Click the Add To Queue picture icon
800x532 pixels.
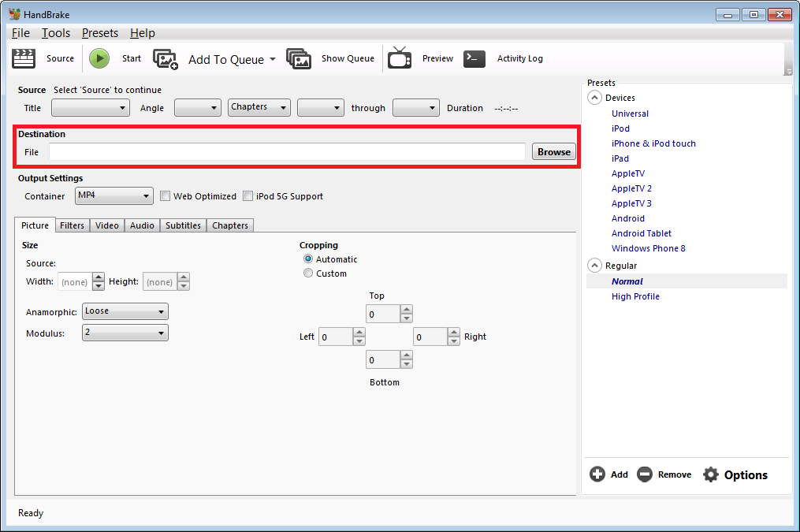coord(166,59)
